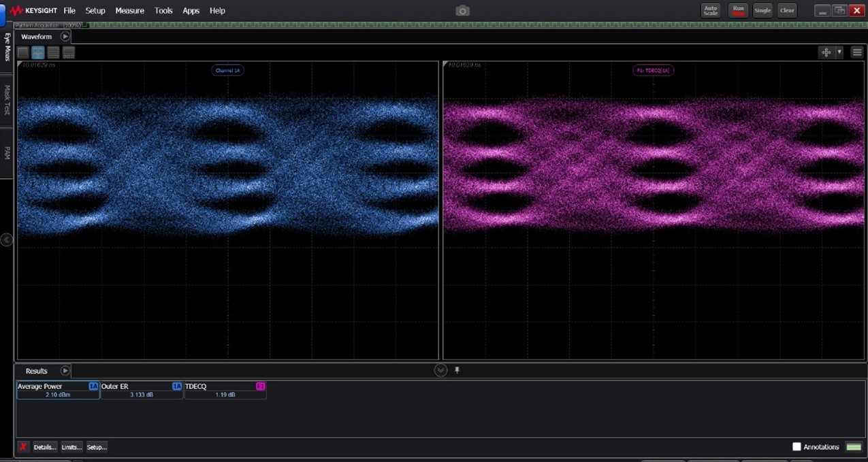Switch to the Eye Meas side tab
This screenshot has width=868, height=462.
click(7, 47)
